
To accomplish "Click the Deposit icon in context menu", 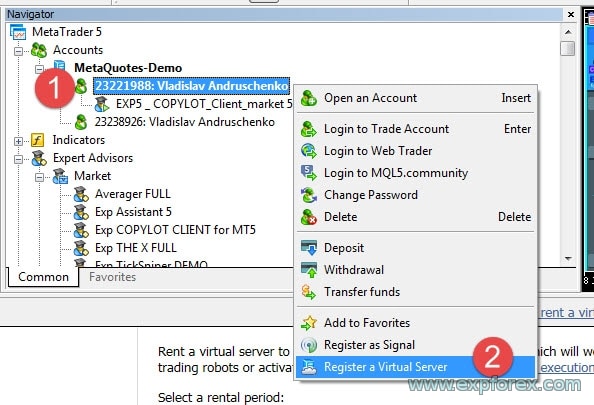I will click(x=309, y=248).
